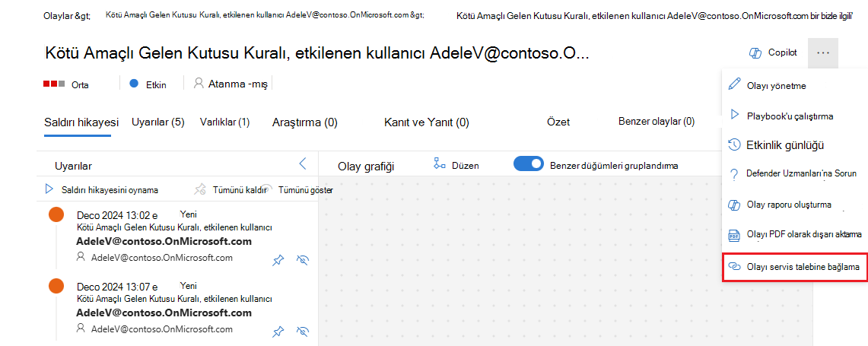Click the question mark icon for Defender Uzmanları
Viewport: 868px width, 346px height.
(734, 174)
